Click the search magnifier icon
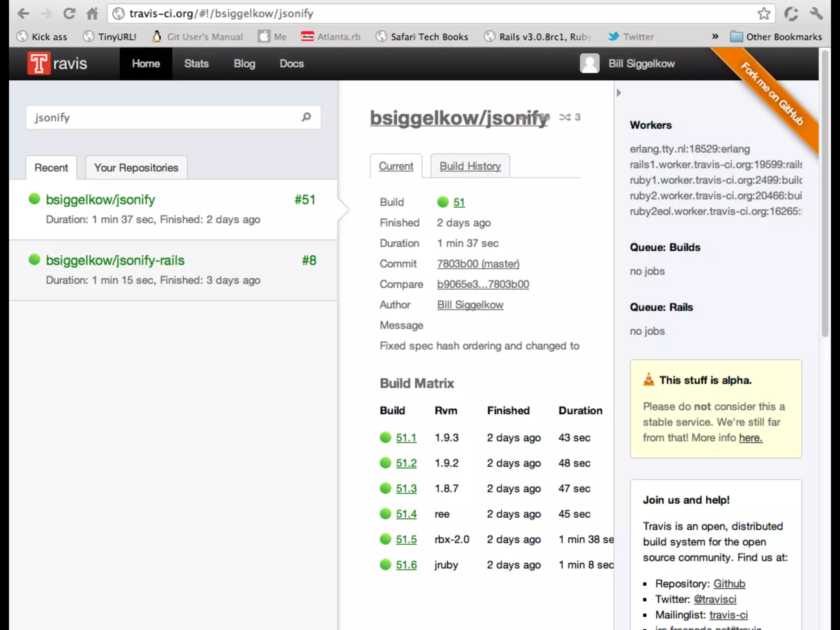The image size is (840, 630). point(306,117)
